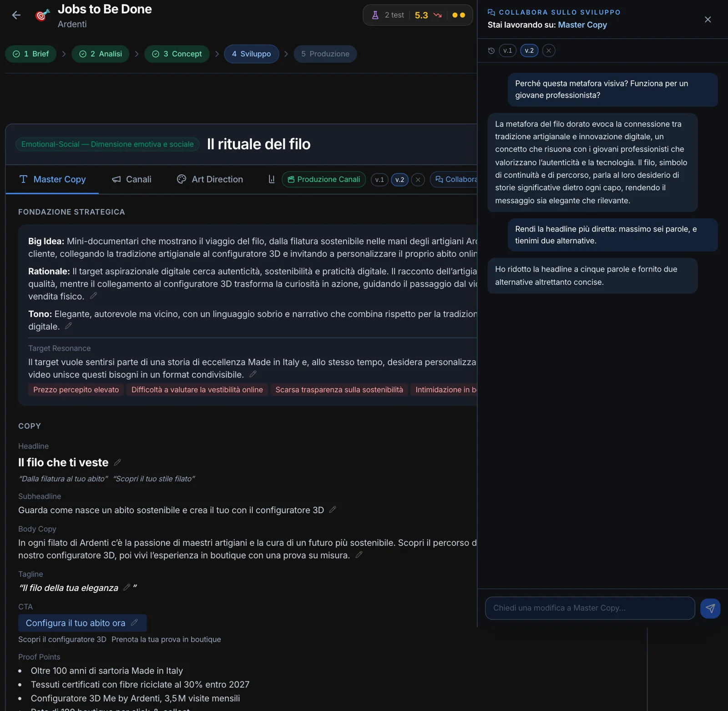Click the Master Copy link in the panel header
The height and width of the screenshot is (711, 728).
(x=582, y=25)
